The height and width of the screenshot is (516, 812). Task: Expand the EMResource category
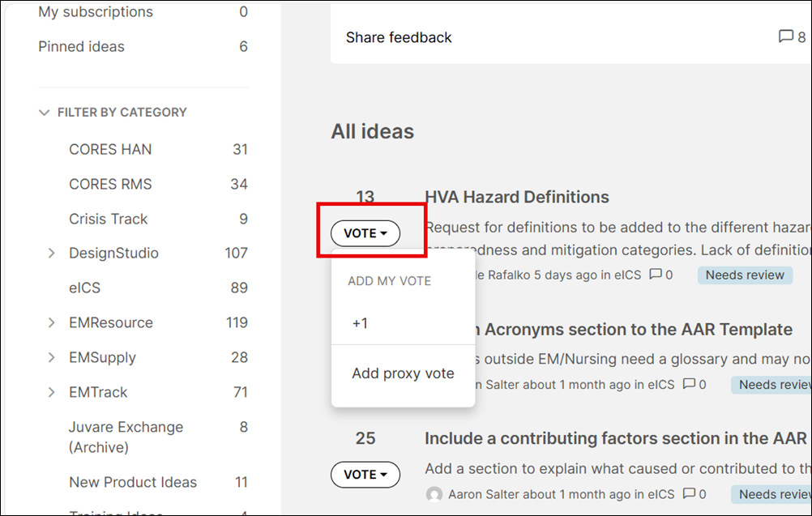(52, 323)
